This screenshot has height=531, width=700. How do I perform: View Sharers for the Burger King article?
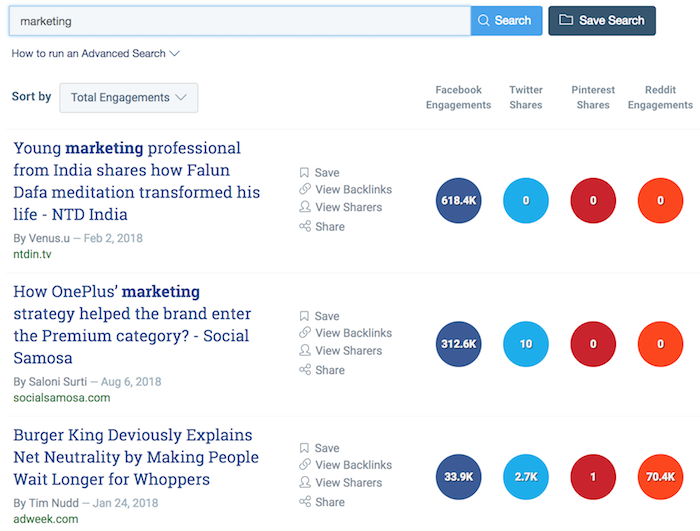341,483
